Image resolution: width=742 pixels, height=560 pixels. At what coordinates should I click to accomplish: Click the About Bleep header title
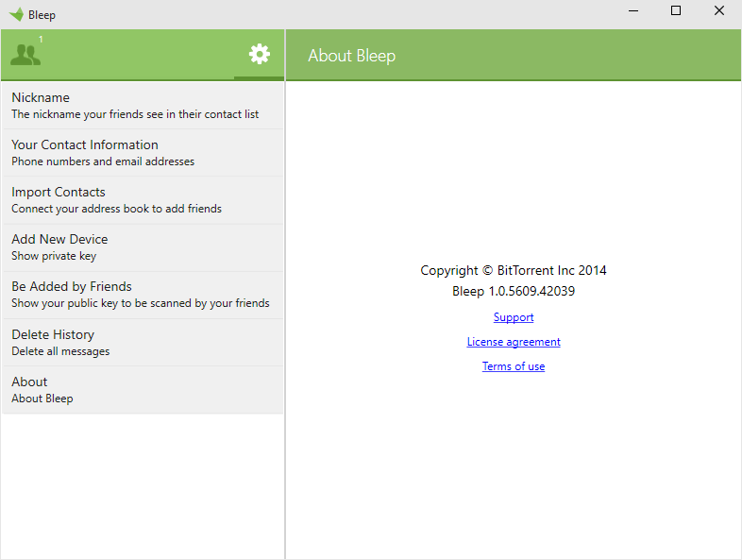[351, 56]
